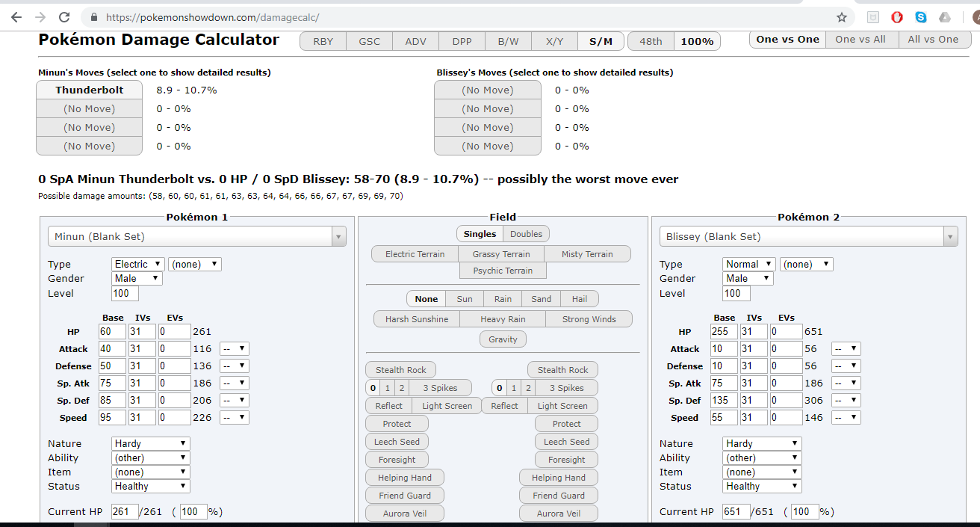Open Blissey's Ability dropdown
The height and width of the screenshot is (527, 980).
coord(762,457)
